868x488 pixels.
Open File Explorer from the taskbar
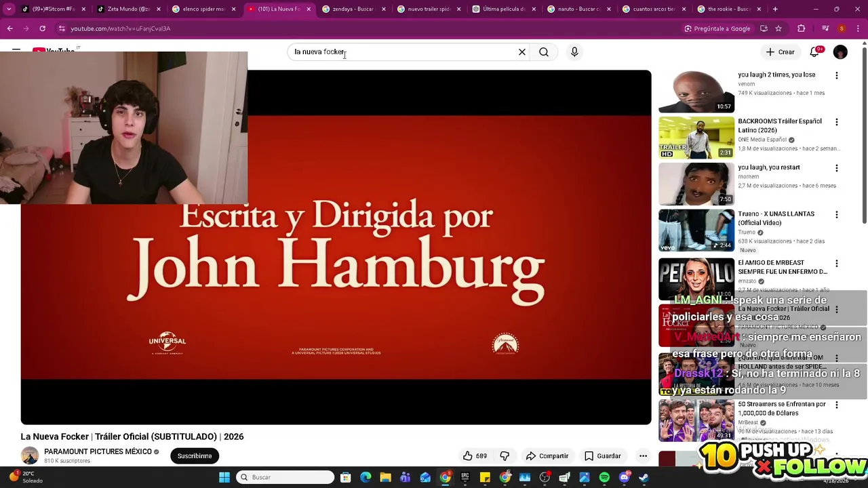coord(385,477)
